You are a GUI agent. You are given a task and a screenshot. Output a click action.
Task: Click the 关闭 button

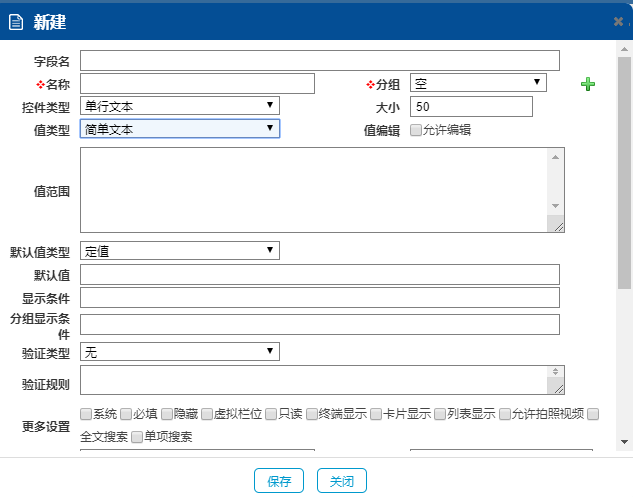tap(342, 481)
